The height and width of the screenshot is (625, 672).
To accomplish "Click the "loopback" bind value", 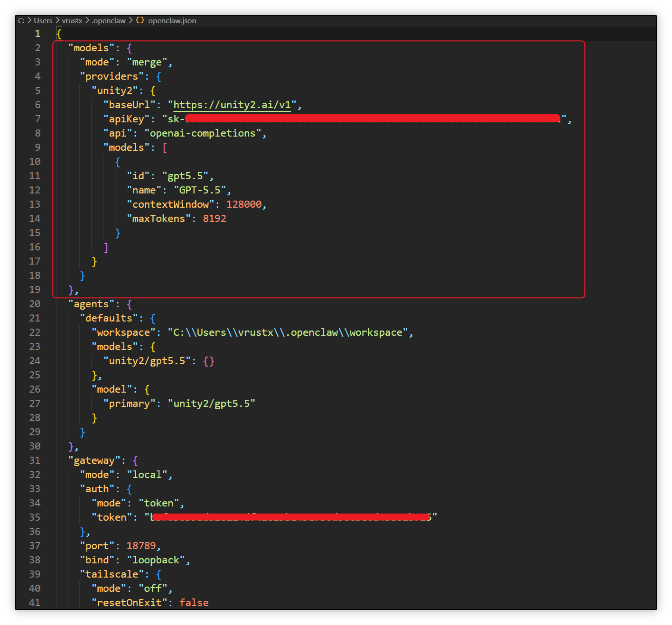I will click(156, 560).
